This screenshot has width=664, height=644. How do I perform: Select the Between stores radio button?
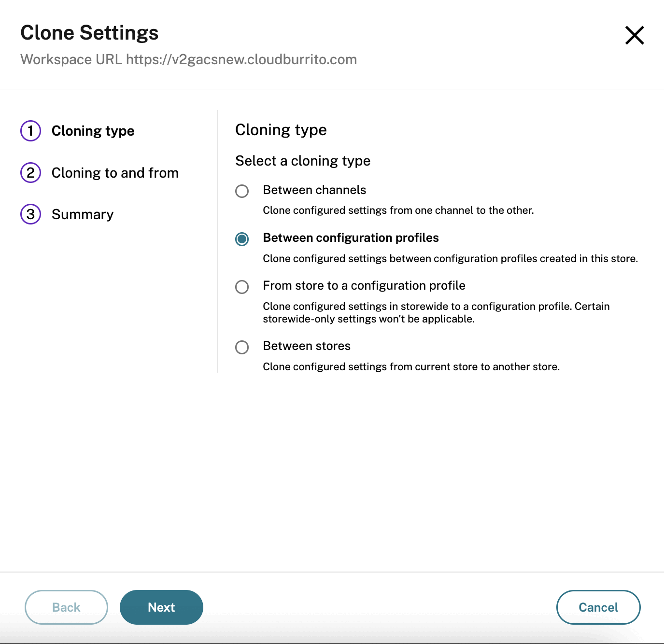coord(242,347)
